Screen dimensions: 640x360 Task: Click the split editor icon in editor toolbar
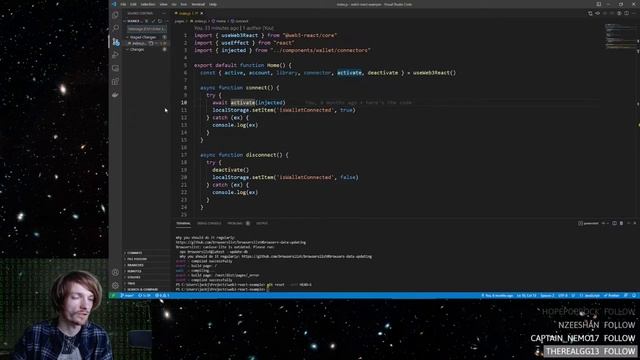[627, 13]
